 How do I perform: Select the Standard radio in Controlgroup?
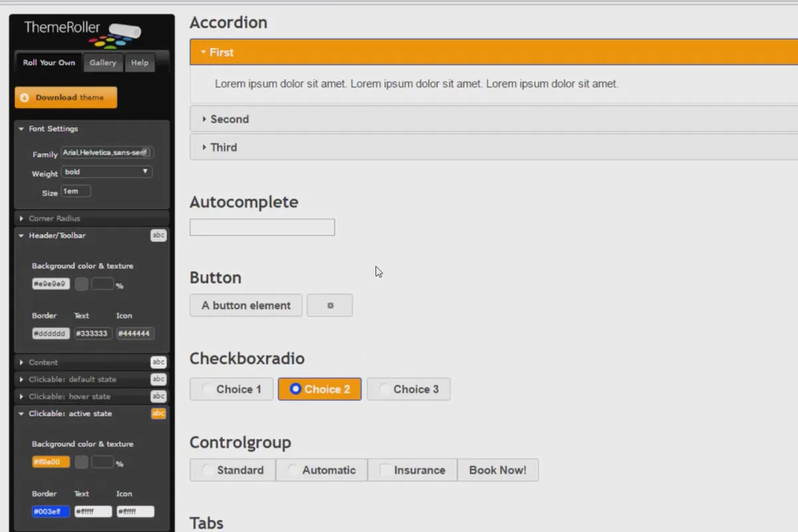233,469
